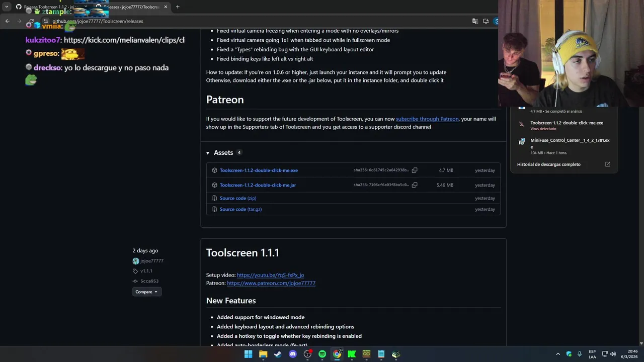Open Kick app from the taskbar
Viewport: 644px width, 362px height.
(x=352, y=354)
